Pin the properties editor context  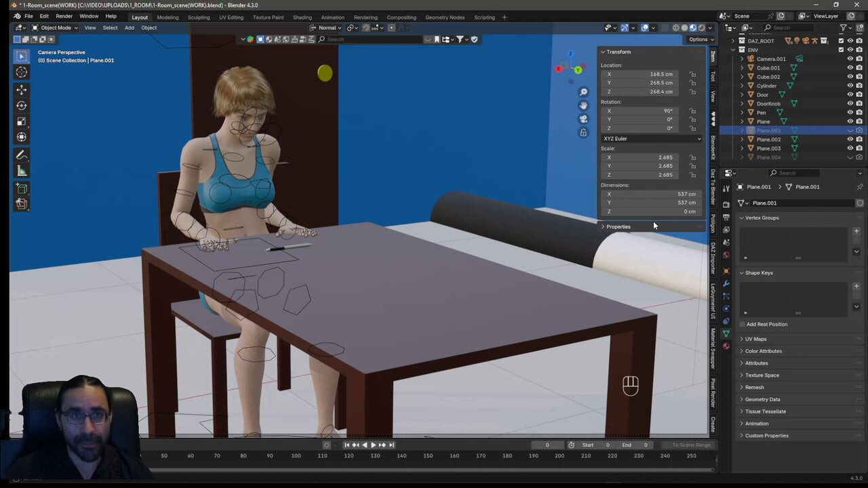(x=859, y=187)
